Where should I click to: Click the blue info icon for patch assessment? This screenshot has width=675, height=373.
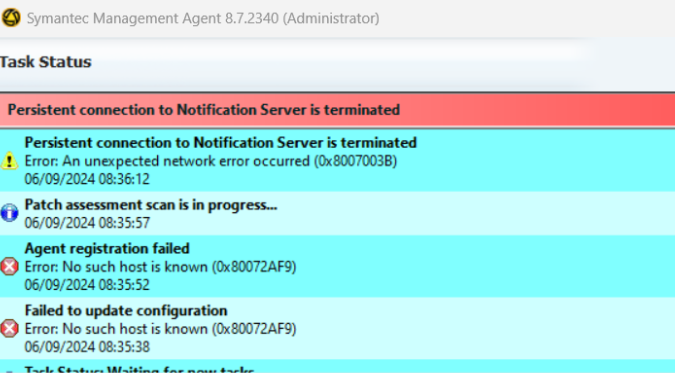[9, 213]
